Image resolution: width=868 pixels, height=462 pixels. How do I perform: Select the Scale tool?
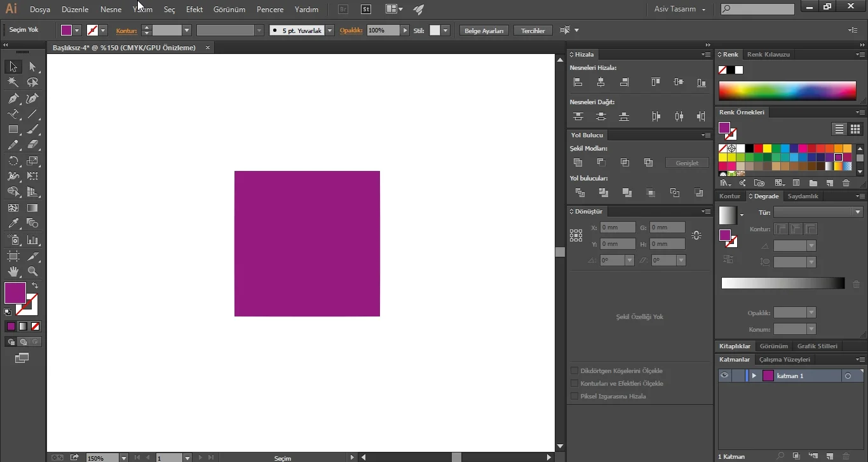pos(32,161)
